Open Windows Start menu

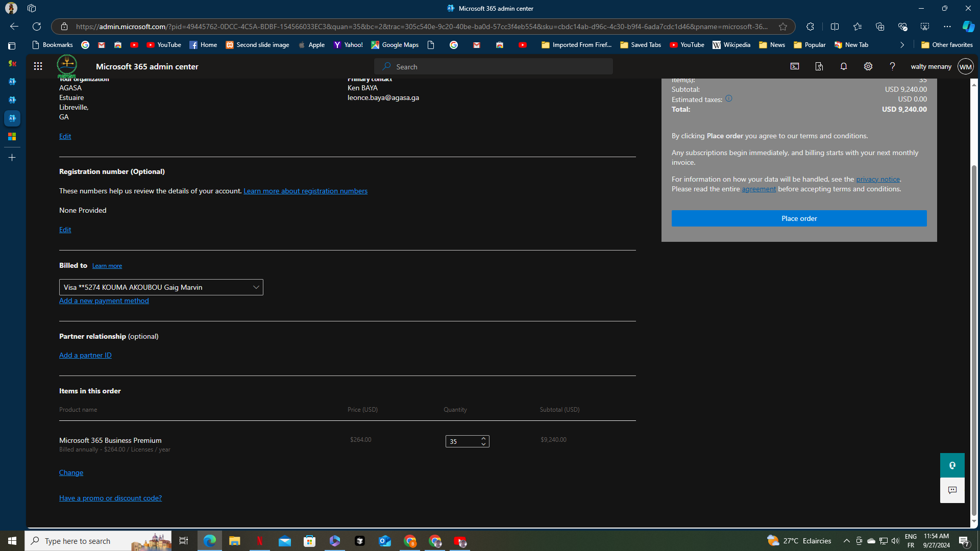click(x=12, y=541)
